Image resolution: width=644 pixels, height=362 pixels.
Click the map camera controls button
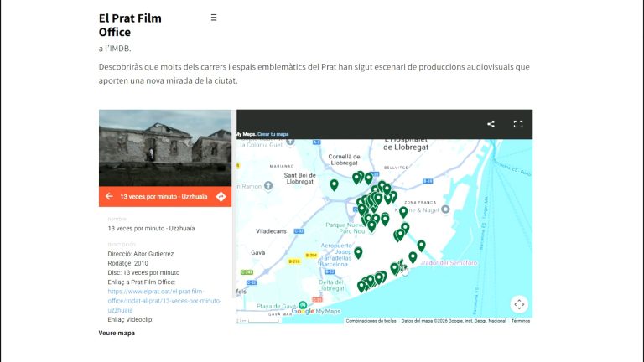[519, 304]
